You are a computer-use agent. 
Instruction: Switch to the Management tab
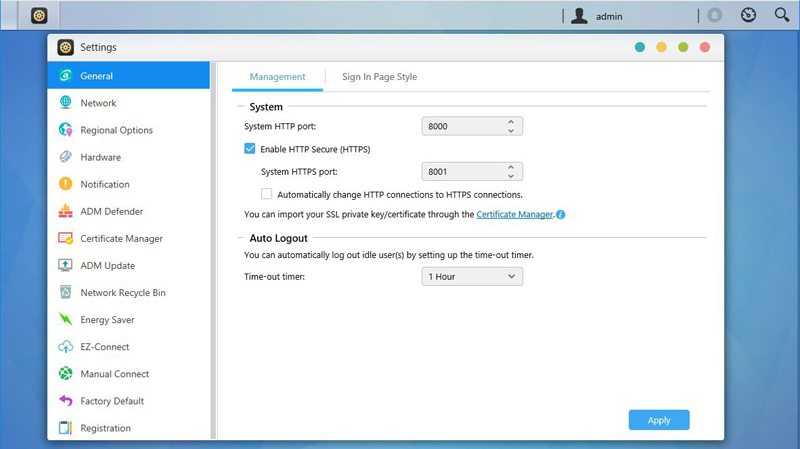tap(277, 77)
